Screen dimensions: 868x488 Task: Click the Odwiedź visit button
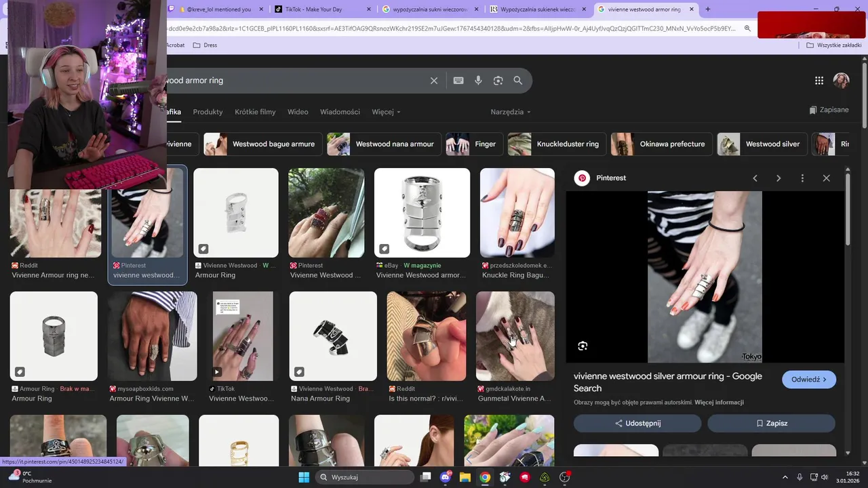click(x=809, y=380)
